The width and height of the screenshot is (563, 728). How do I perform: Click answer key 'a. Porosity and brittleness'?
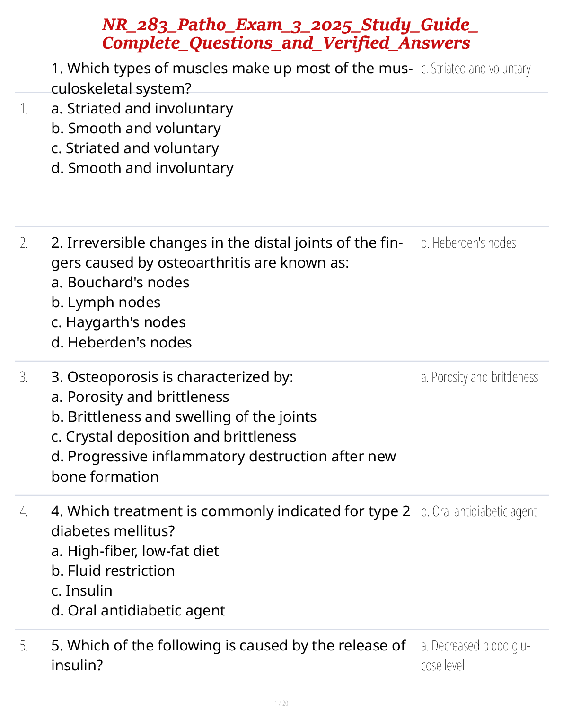[x=479, y=378]
